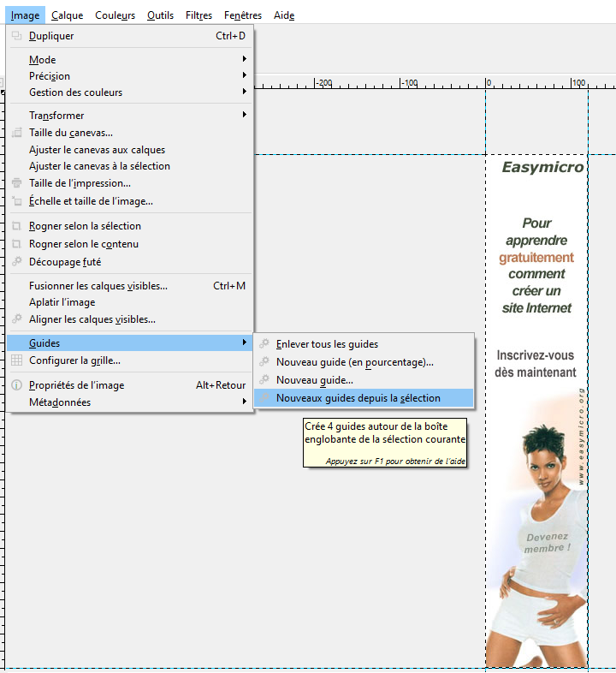The width and height of the screenshot is (616, 673).
Task: Choose Dupliquer from the Image menu
Action: [x=130, y=36]
